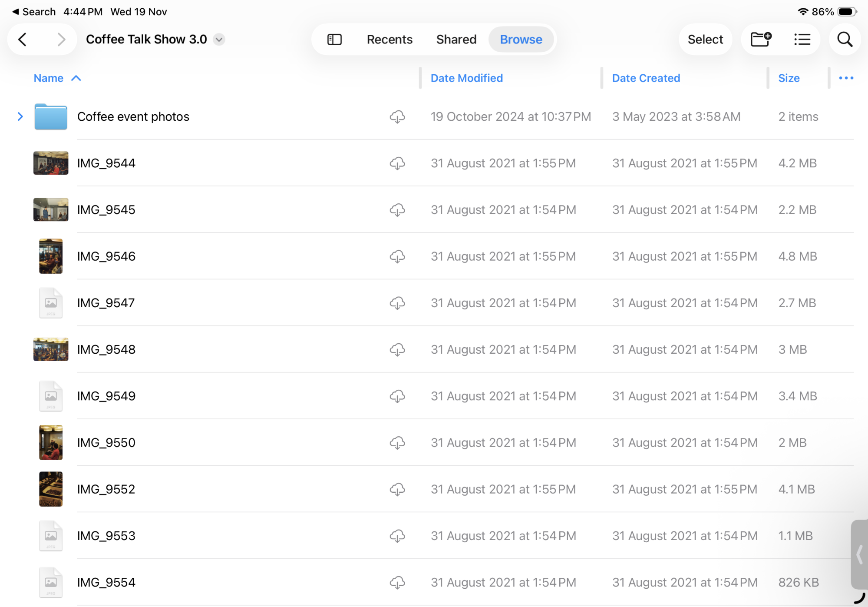This screenshot has width=868, height=607.
Task: Go back with the left chevron button
Action: pyautogui.click(x=23, y=40)
